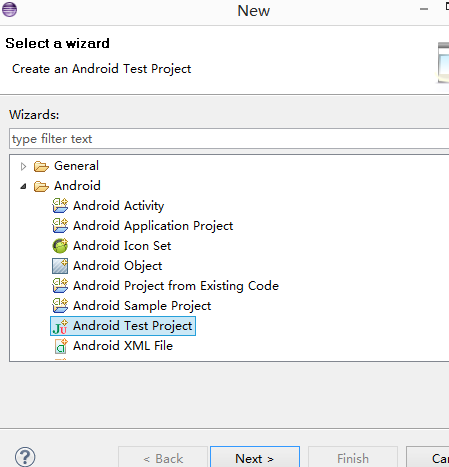Collapse the Android folder arrow
Image resolution: width=449 pixels, height=467 pixels.
[23, 186]
